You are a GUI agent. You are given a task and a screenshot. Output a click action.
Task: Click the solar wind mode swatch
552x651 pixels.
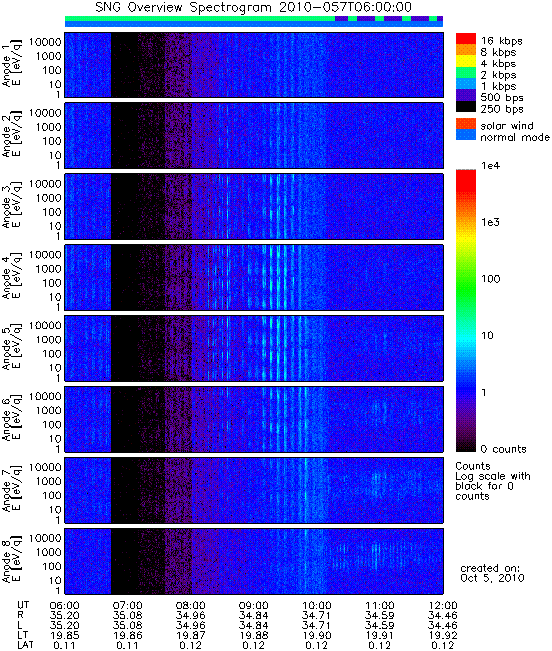tap(466, 124)
